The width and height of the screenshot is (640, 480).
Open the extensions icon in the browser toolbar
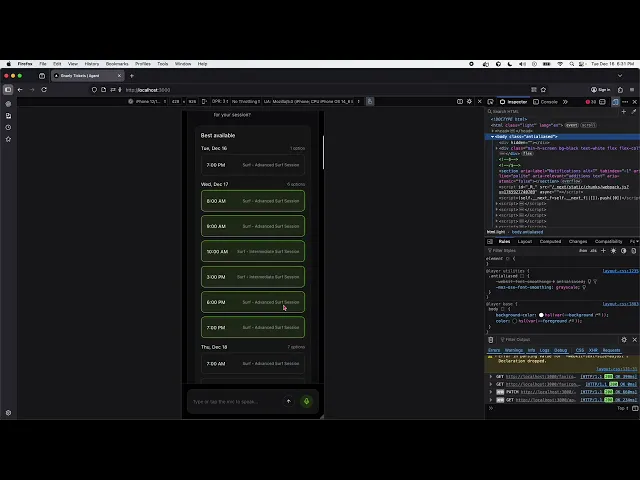[620, 90]
